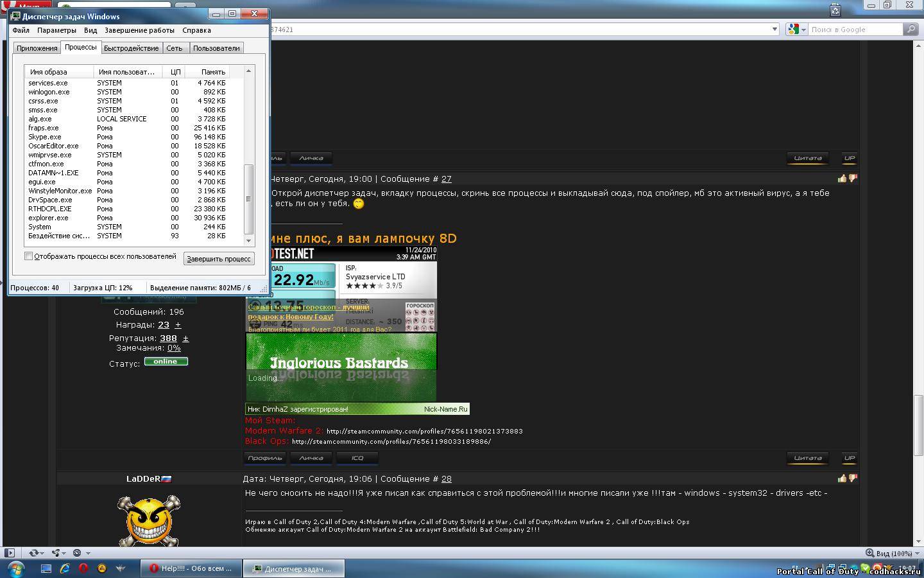The height and width of the screenshot is (578, 924).
Task: Launch Internet Explorer from quick launch
Action: coord(65,568)
